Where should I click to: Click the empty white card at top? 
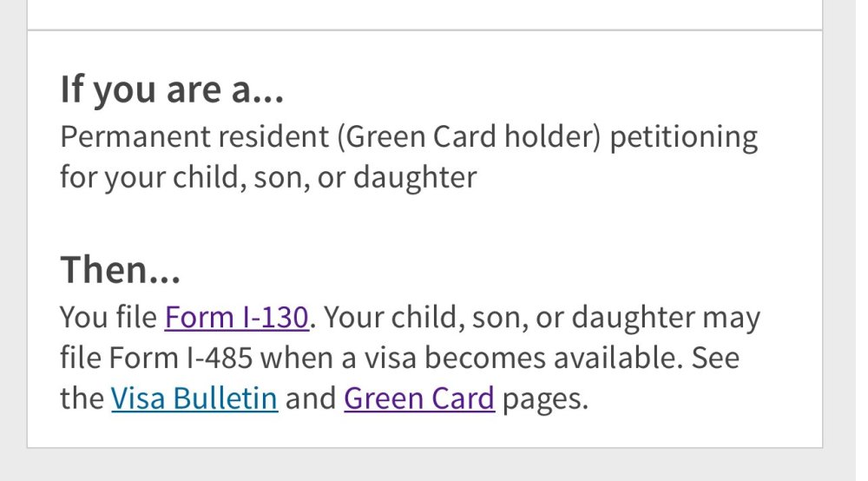424,13
